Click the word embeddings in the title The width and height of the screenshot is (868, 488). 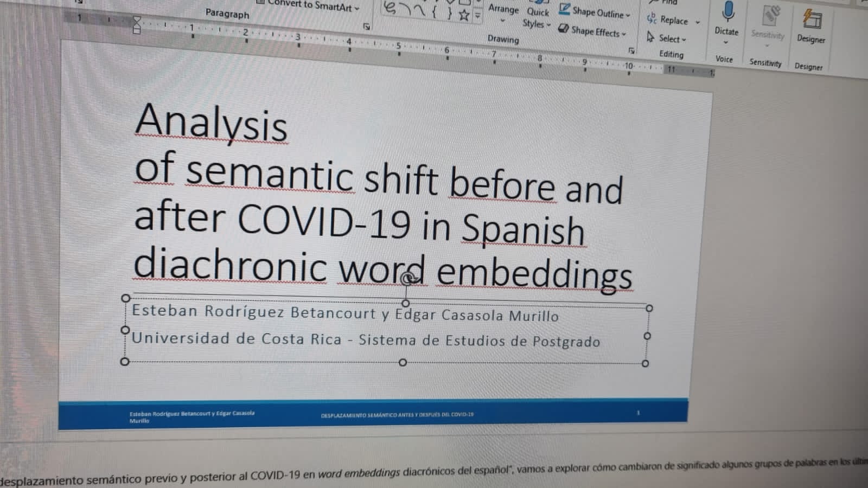click(x=535, y=273)
